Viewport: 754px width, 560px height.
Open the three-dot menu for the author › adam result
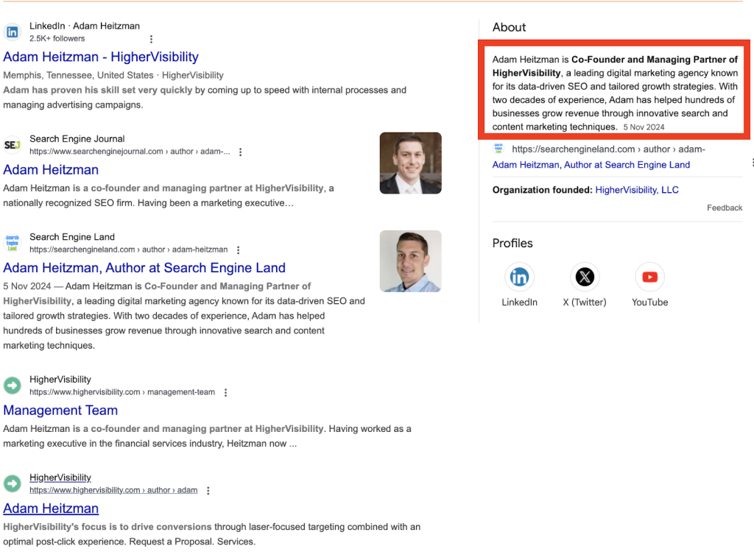click(208, 491)
